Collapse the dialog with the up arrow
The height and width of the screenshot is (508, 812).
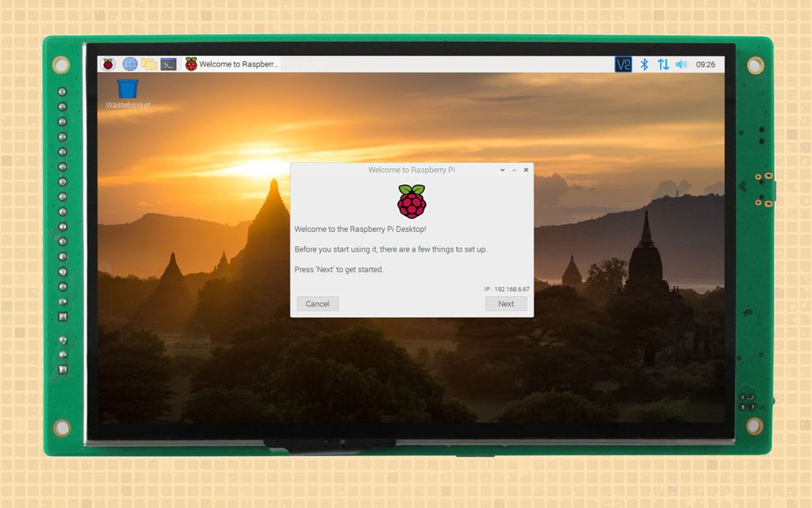pos(513,170)
